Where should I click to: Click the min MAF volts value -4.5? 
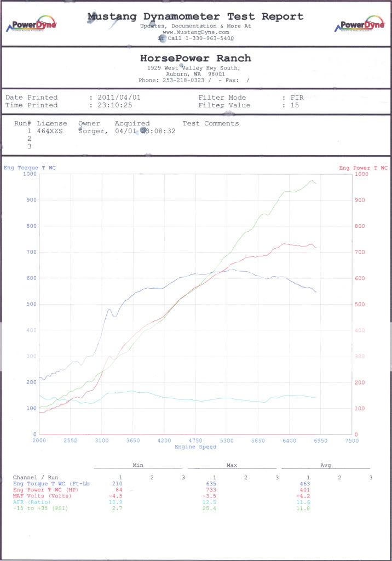(115, 495)
